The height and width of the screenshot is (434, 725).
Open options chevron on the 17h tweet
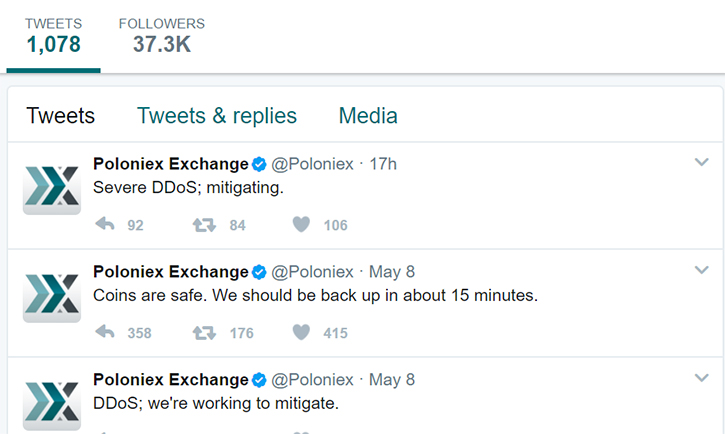tap(701, 162)
